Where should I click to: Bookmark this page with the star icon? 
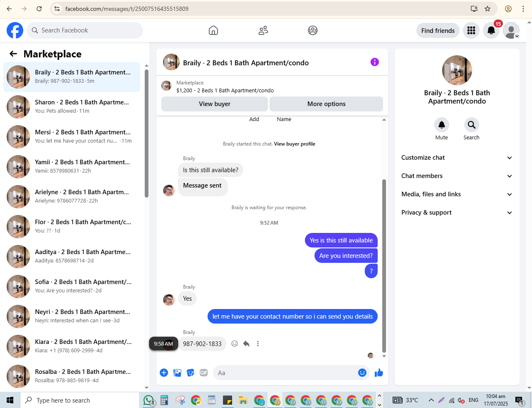click(487, 9)
